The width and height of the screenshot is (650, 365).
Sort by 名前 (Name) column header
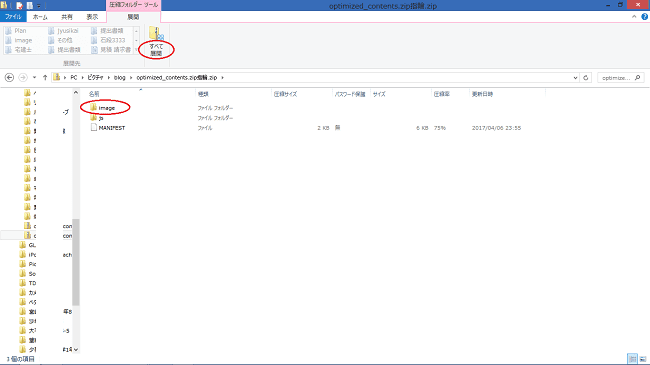click(94, 94)
